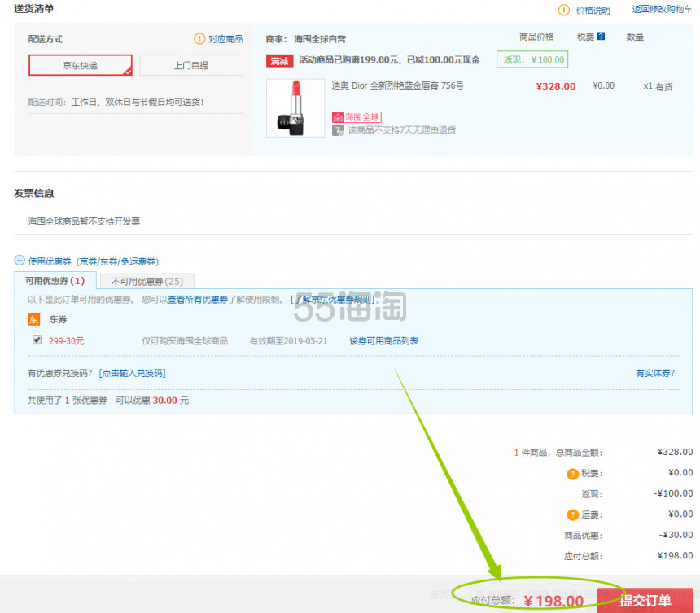Click the -¥100.00 返现 amount
This screenshot has width=700, height=613.
pos(673,494)
